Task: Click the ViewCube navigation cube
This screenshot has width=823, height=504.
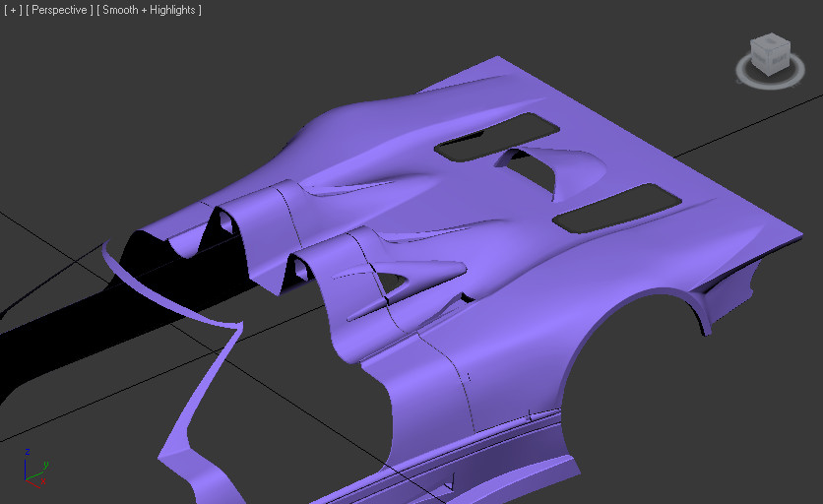Action: click(770, 53)
